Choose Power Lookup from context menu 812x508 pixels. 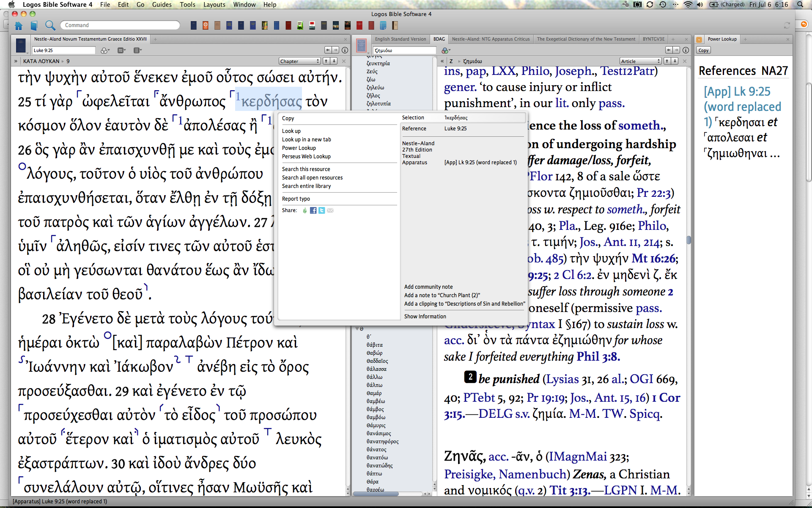pos(299,148)
